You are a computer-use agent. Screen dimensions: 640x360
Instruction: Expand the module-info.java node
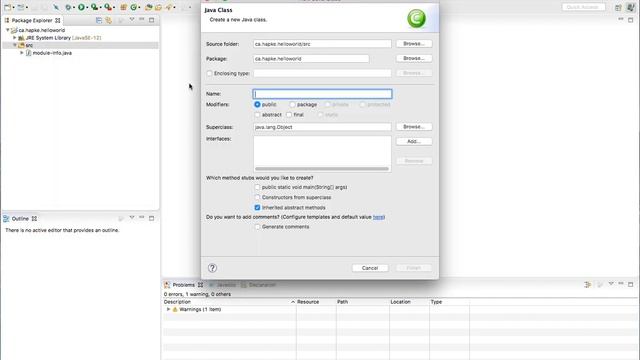[22, 53]
